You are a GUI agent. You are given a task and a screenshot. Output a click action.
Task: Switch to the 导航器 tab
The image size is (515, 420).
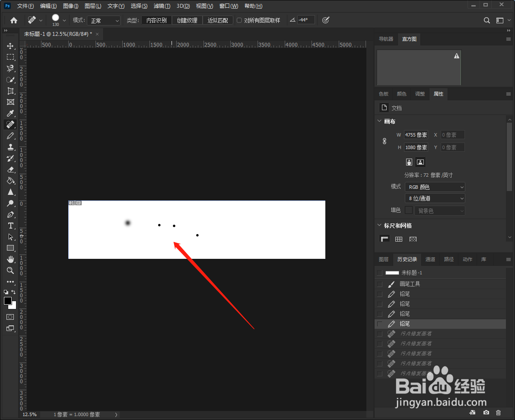click(x=386, y=39)
